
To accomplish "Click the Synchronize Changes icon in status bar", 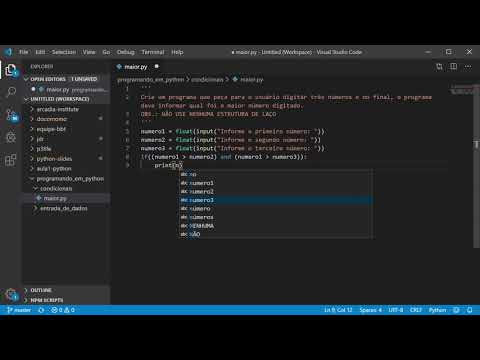I will click(x=41, y=310).
